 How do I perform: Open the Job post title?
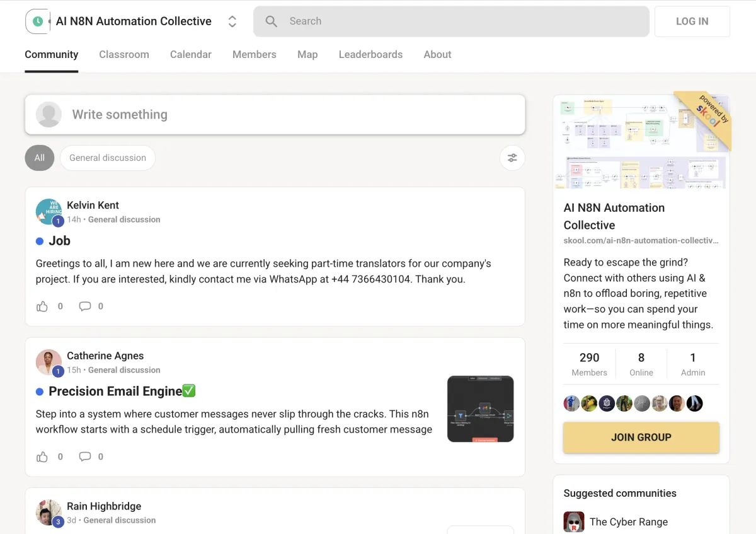point(59,241)
